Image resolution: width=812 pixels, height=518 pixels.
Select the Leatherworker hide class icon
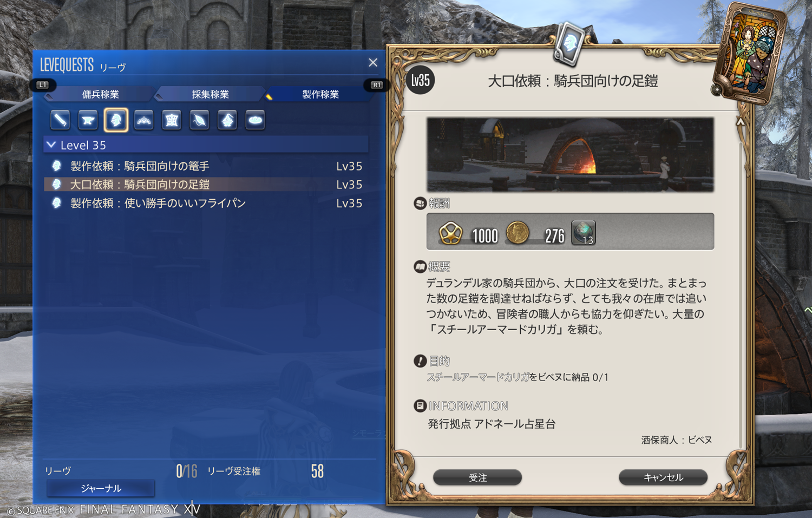point(172,120)
